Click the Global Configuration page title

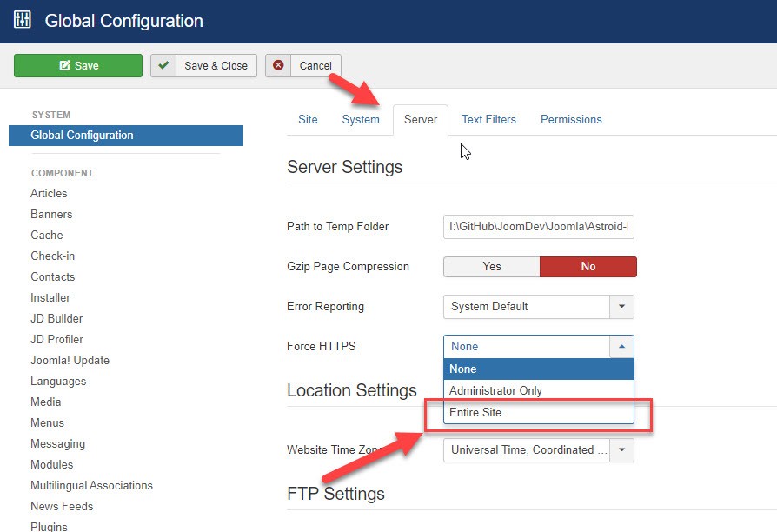click(124, 21)
